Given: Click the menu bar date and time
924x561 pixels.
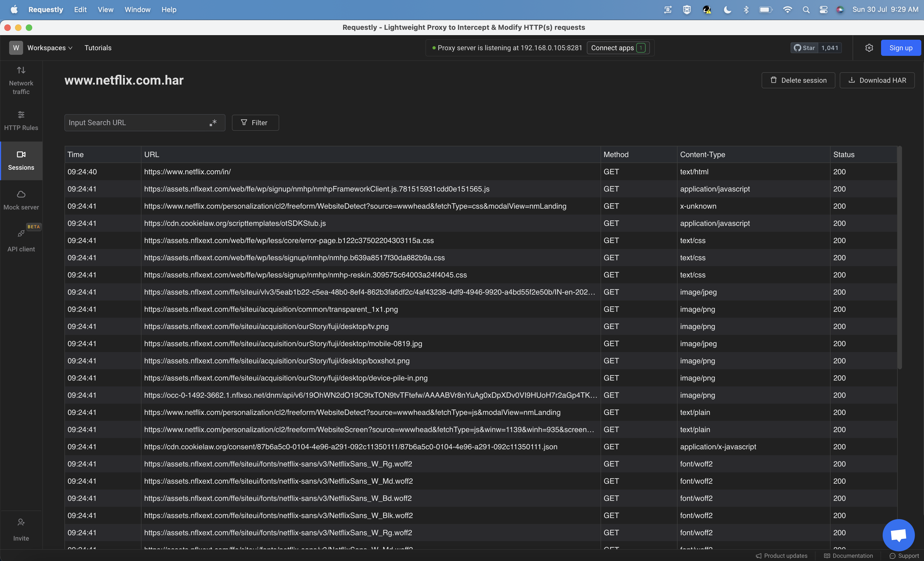Looking at the screenshot, I should coord(885,9).
